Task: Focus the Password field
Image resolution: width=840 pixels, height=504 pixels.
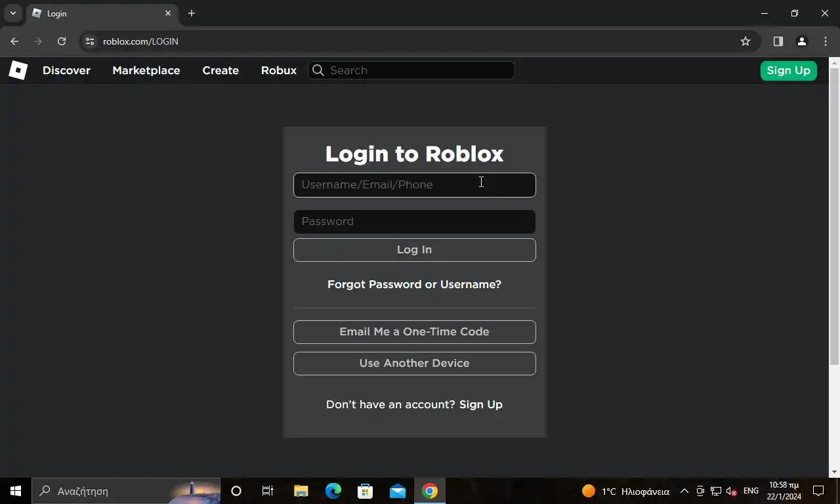Action: [x=414, y=222]
